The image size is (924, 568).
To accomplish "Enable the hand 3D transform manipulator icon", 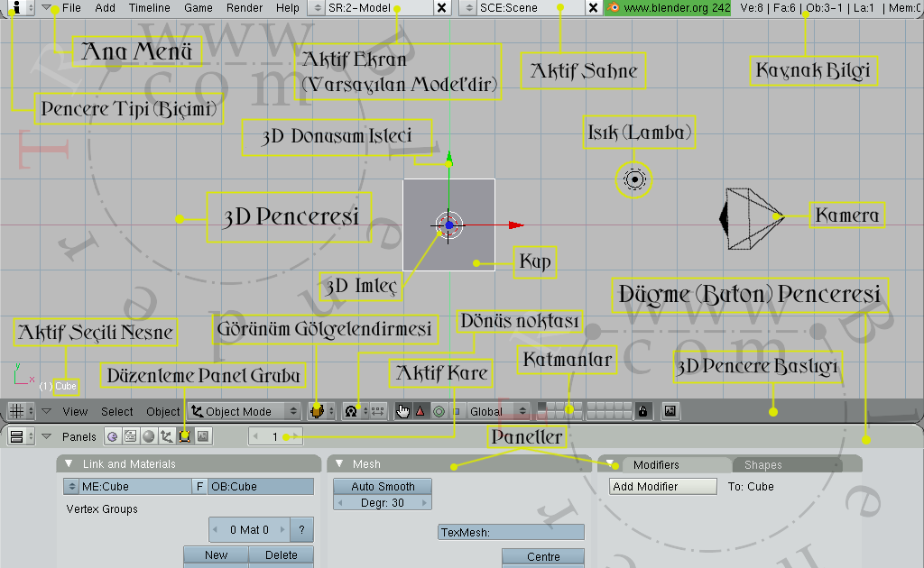I will (403, 411).
